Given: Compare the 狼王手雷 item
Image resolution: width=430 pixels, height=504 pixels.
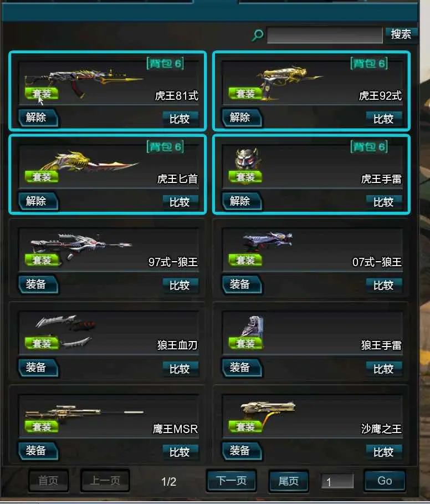Looking at the screenshot, I should (384, 369).
